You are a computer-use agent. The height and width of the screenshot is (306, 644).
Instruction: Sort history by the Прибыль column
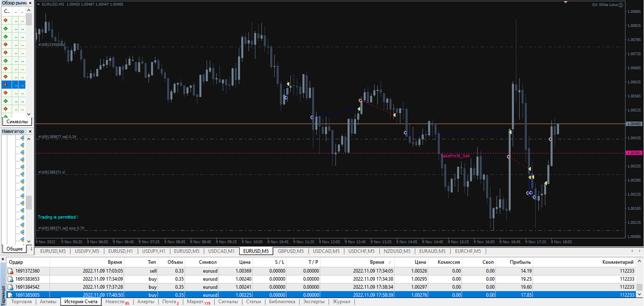[x=515, y=262]
